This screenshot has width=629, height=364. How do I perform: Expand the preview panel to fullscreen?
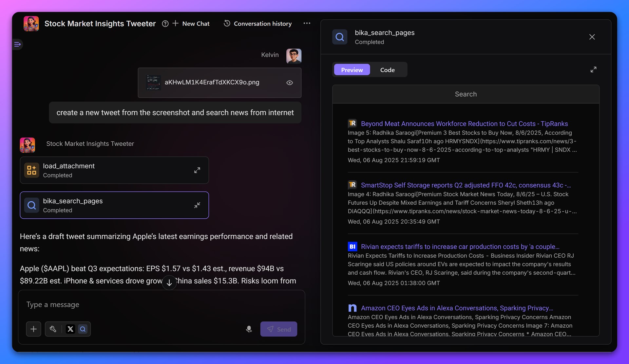tap(593, 70)
